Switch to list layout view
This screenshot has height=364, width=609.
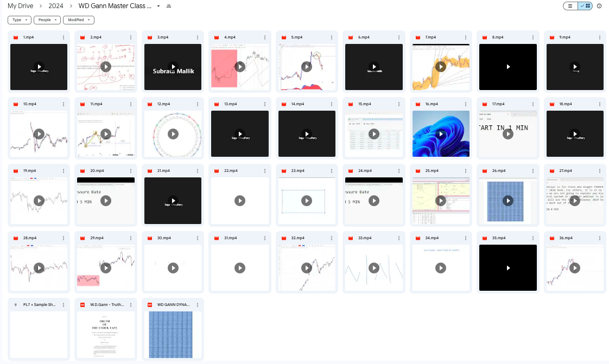click(x=570, y=6)
